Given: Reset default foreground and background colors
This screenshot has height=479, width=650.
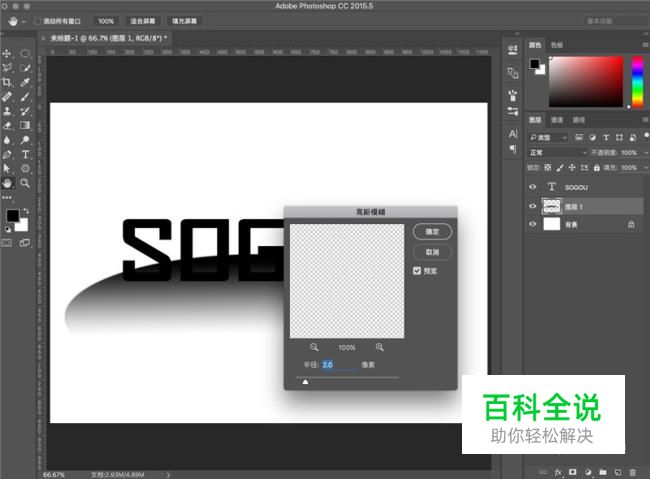Looking at the screenshot, I should pos(8,229).
